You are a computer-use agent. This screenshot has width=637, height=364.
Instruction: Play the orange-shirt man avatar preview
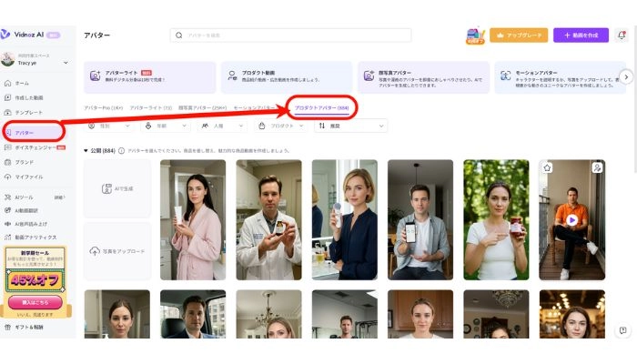coord(572,220)
